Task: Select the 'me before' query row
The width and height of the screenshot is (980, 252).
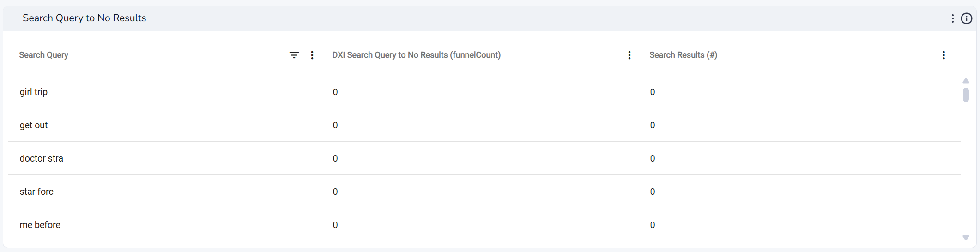Action: [484, 225]
